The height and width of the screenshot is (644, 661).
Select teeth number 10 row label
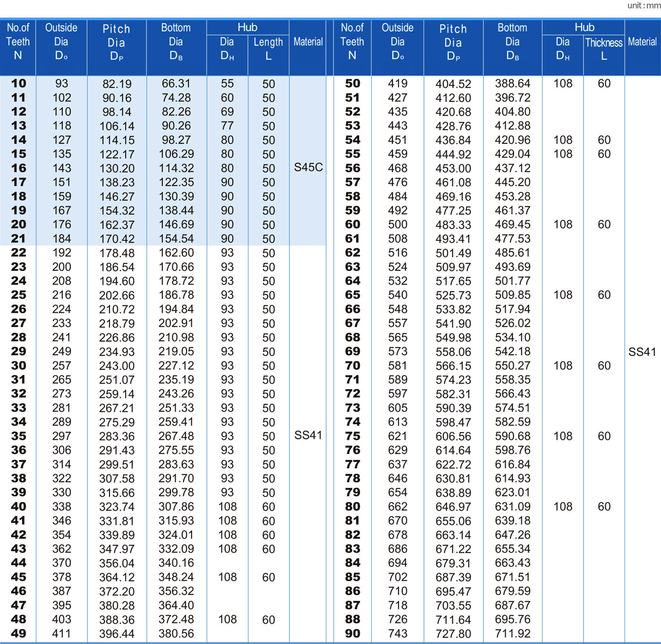coord(18,84)
